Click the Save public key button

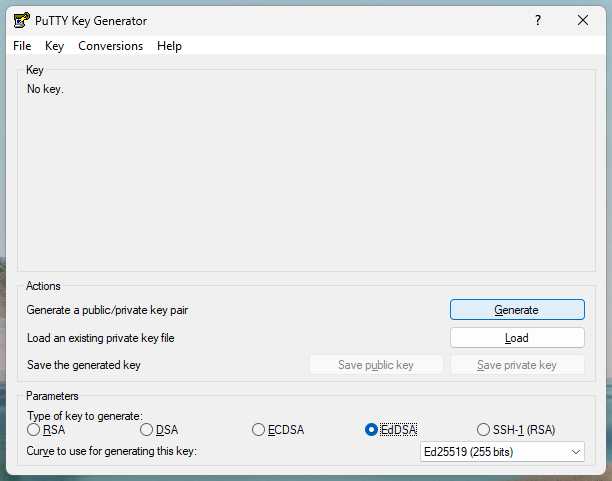376,365
